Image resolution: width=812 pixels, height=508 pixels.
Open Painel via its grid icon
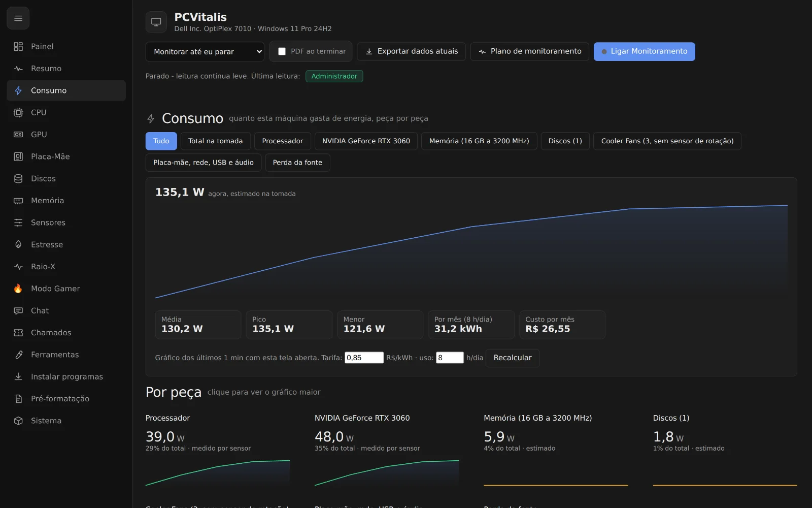(18, 47)
